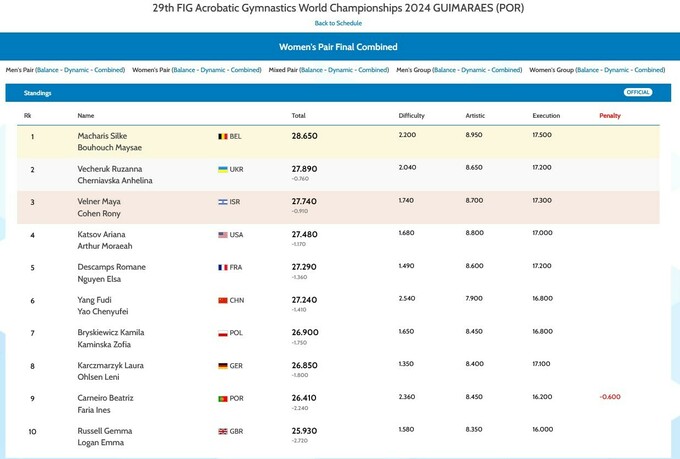Click the Belgium flag icon next to BEL
The height and width of the screenshot is (459, 680).
(223, 136)
